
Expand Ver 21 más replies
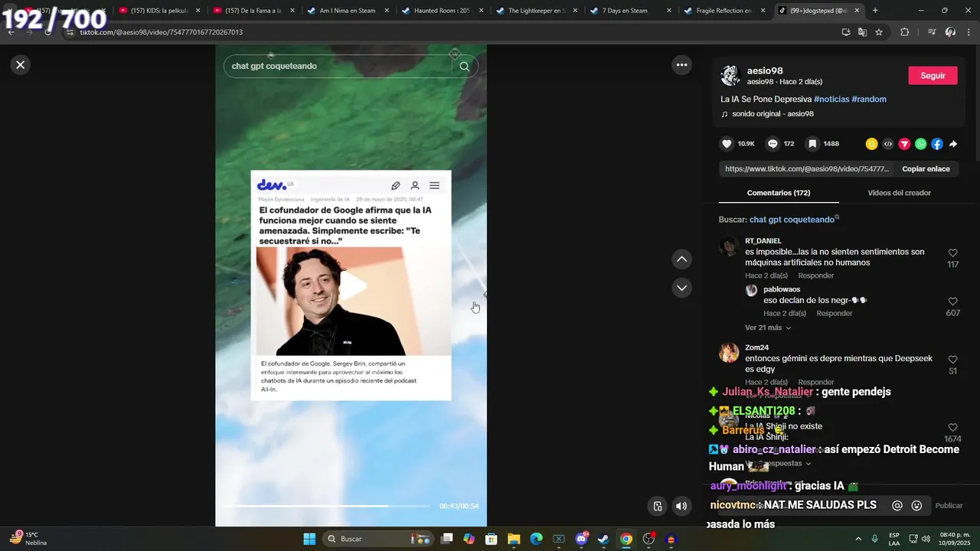point(768,328)
